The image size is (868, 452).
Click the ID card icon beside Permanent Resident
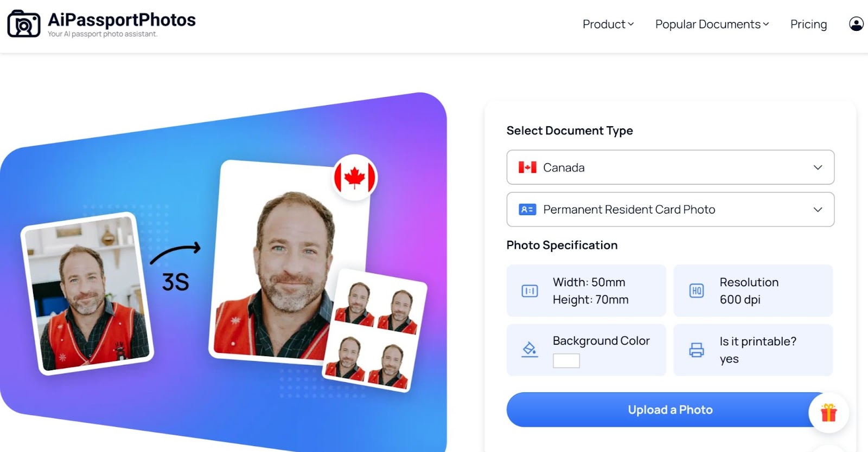(527, 209)
